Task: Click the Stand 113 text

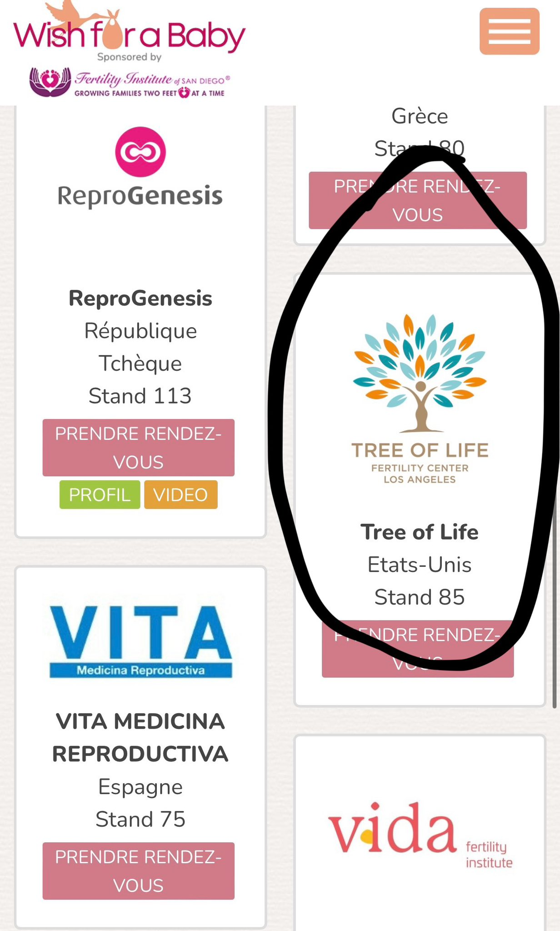Action: pos(140,396)
